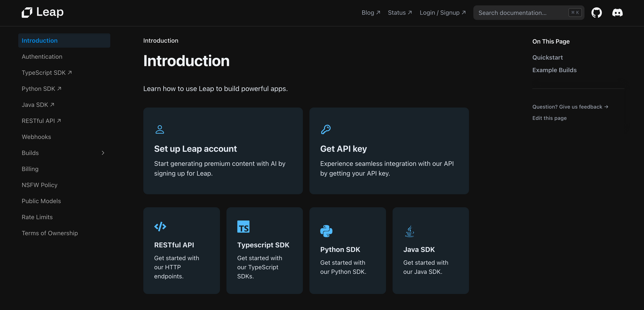Click Question? Give us feedback link
Image resolution: width=644 pixels, height=310 pixels.
(570, 107)
